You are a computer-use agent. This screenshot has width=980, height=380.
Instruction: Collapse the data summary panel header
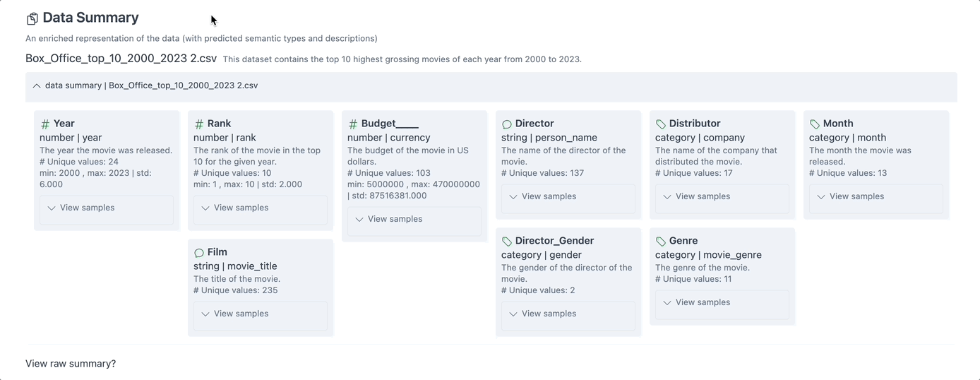[37, 86]
